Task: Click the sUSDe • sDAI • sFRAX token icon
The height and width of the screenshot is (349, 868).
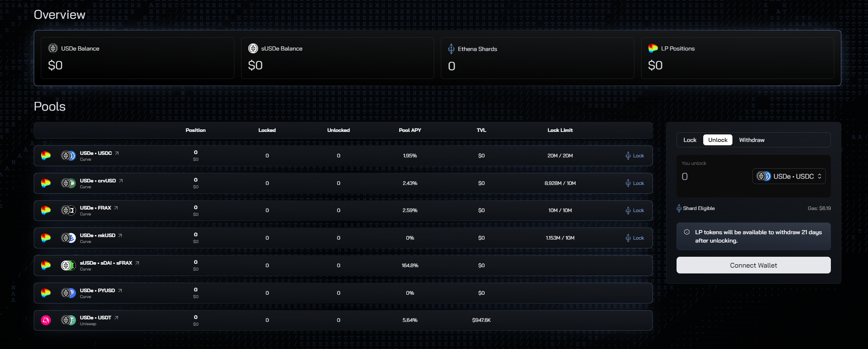Action: pyautogui.click(x=68, y=266)
